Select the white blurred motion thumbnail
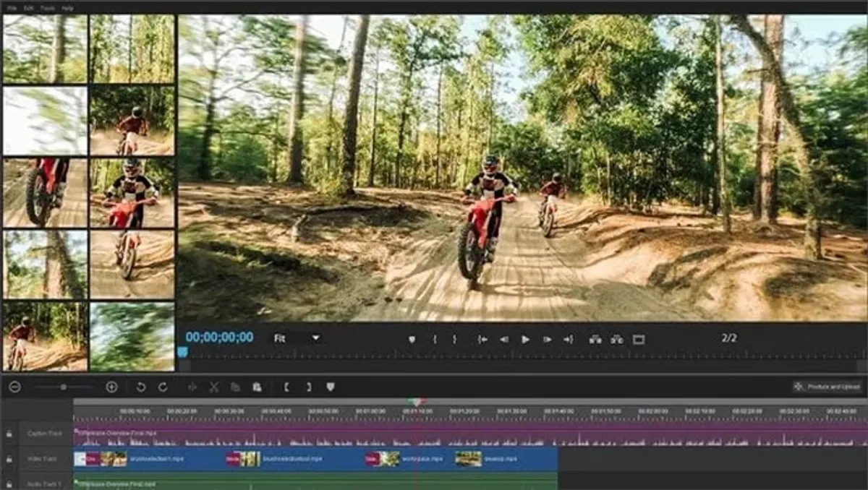868x490 pixels. pyautogui.click(x=45, y=121)
